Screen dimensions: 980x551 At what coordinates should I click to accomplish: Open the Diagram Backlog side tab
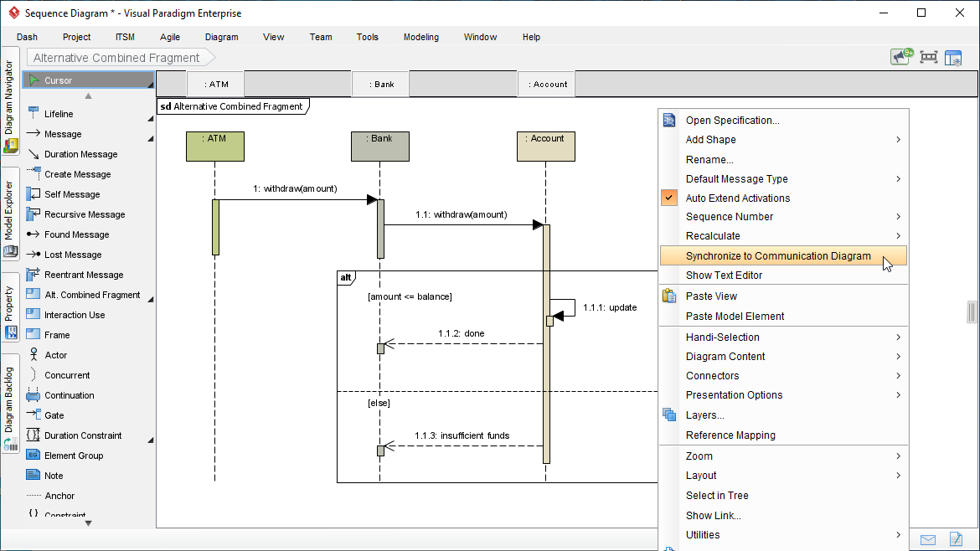click(x=10, y=404)
